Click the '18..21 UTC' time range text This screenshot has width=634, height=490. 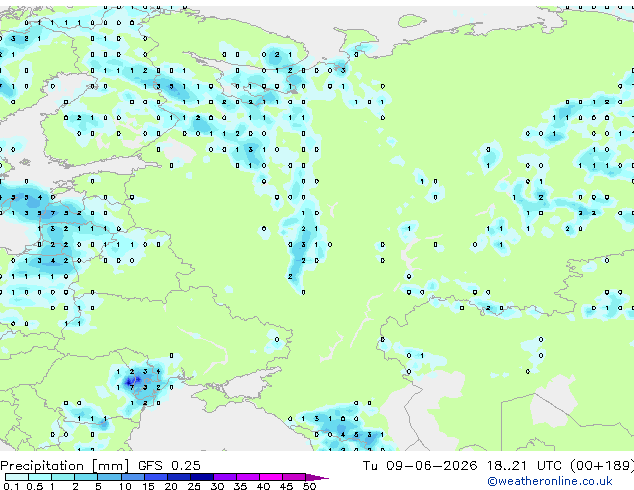[x=524, y=466]
